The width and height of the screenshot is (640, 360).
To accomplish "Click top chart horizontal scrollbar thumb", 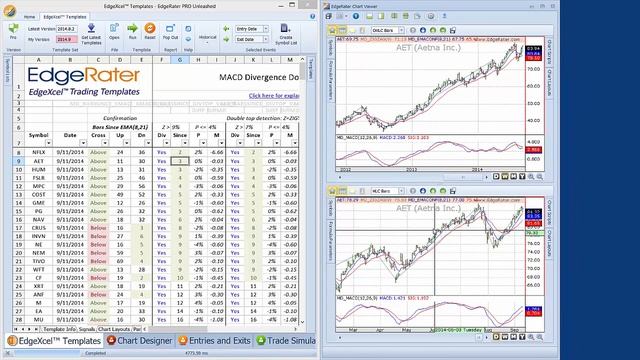I will [x=462, y=177].
